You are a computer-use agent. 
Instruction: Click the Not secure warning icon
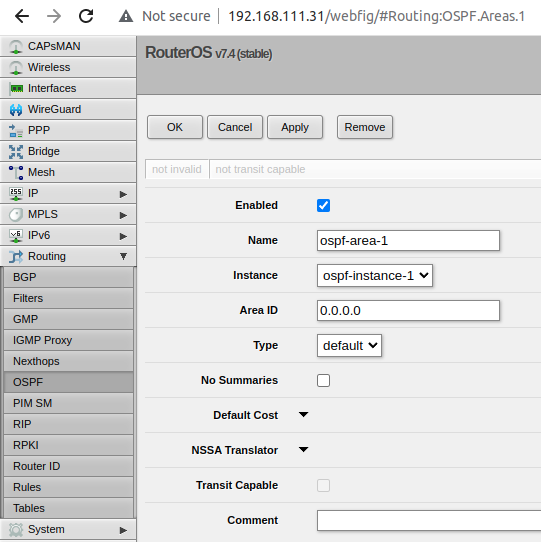pyautogui.click(x=126, y=16)
